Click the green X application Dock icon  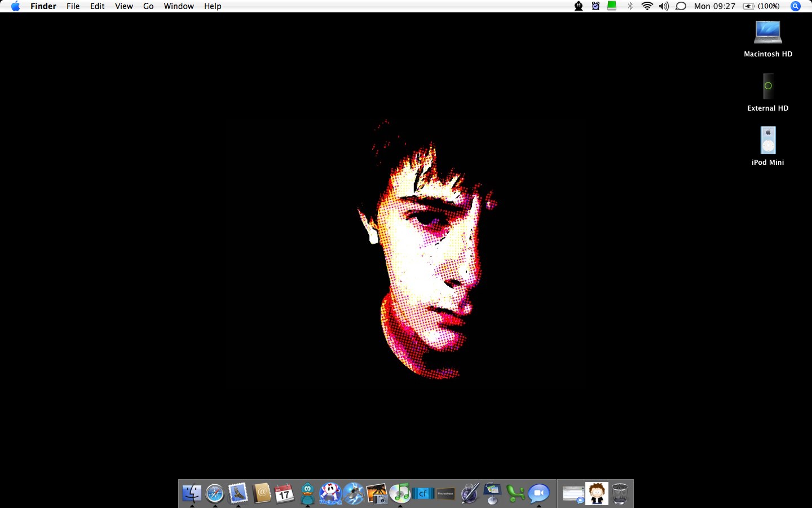pyautogui.click(x=515, y=493)
